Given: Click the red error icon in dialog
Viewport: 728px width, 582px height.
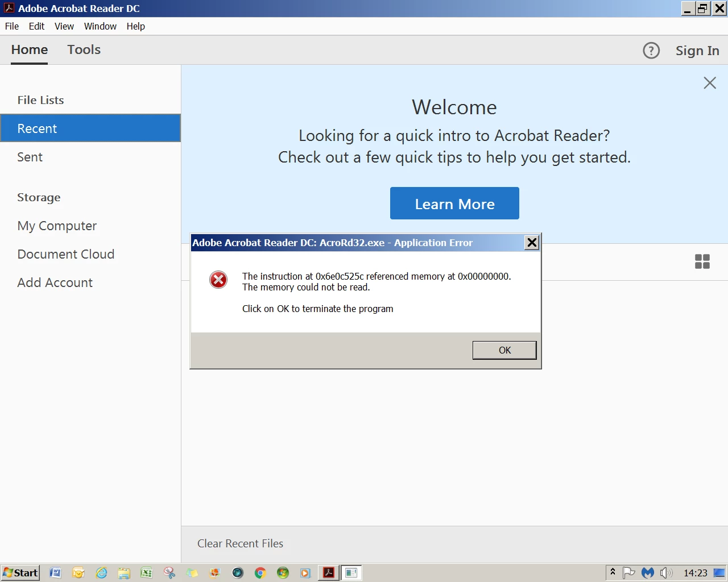Looking at the screenshot, I should [218, 280].
